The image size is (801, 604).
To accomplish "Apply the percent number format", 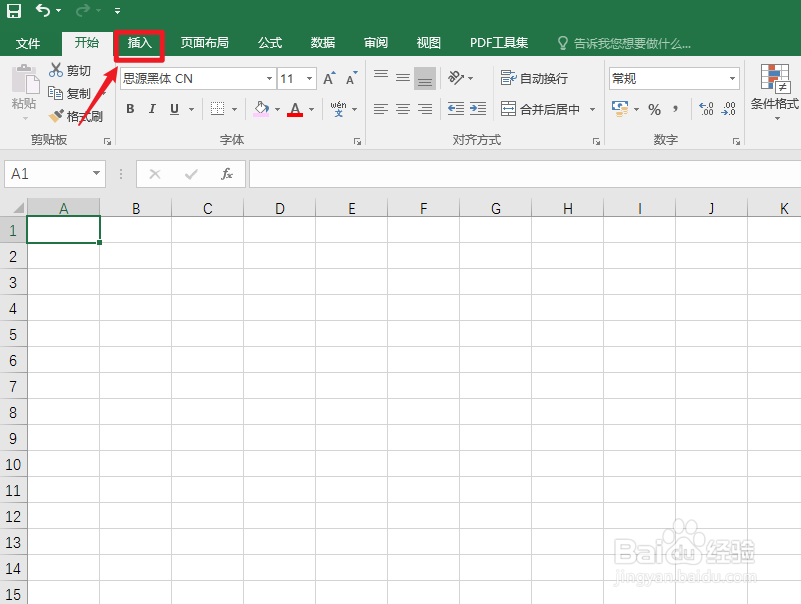I will click(x=656, y=109).
